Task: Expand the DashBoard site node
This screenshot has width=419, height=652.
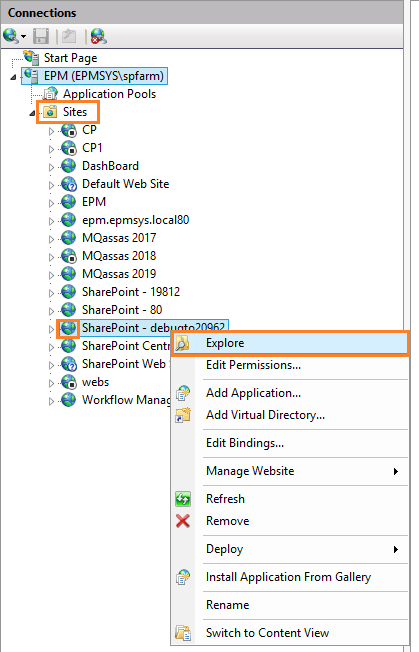Action: coord(52,167)
